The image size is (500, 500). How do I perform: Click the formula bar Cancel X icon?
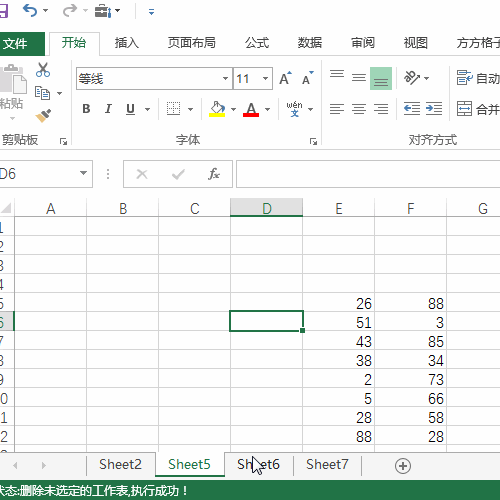142,174
